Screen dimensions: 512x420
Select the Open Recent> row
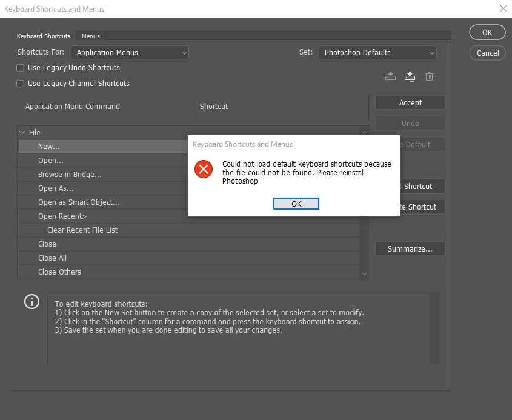tap(103, 216)
